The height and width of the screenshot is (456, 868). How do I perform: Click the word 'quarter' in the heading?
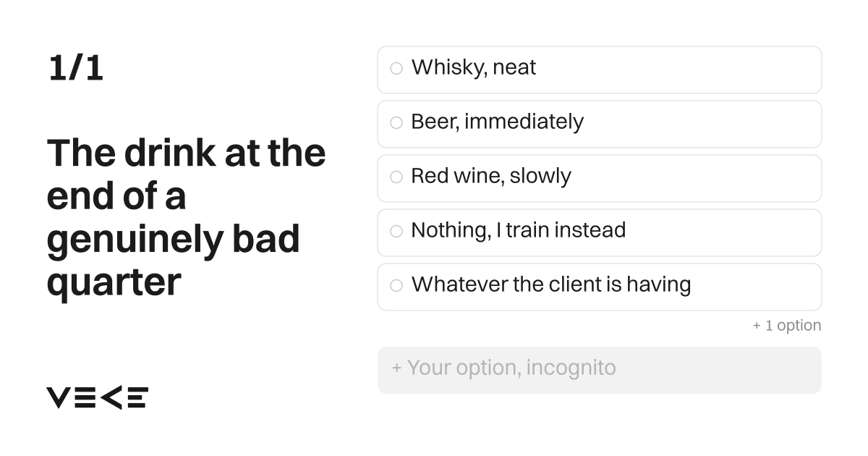[114, 284]
